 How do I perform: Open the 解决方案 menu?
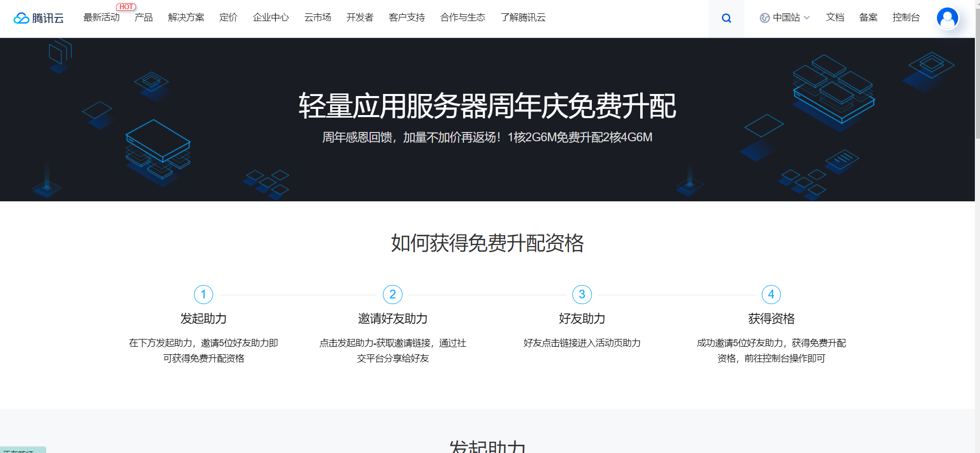coord(186,17)
